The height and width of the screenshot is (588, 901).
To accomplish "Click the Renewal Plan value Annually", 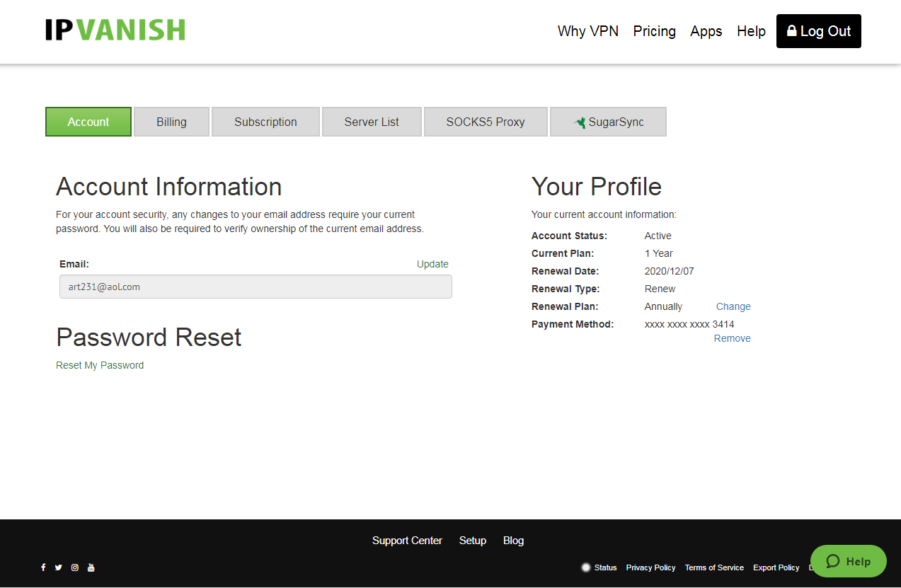I will [664, 306].
